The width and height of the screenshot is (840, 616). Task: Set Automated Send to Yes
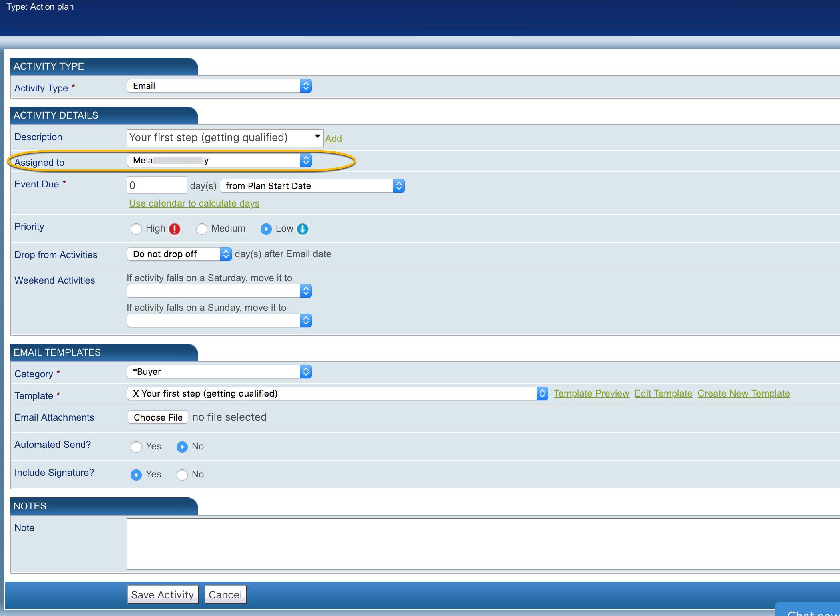(136, 447)
